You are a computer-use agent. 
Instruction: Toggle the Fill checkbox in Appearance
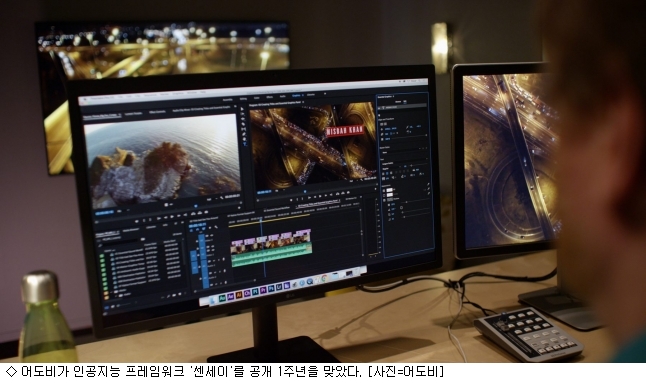(x=384, y=190)
